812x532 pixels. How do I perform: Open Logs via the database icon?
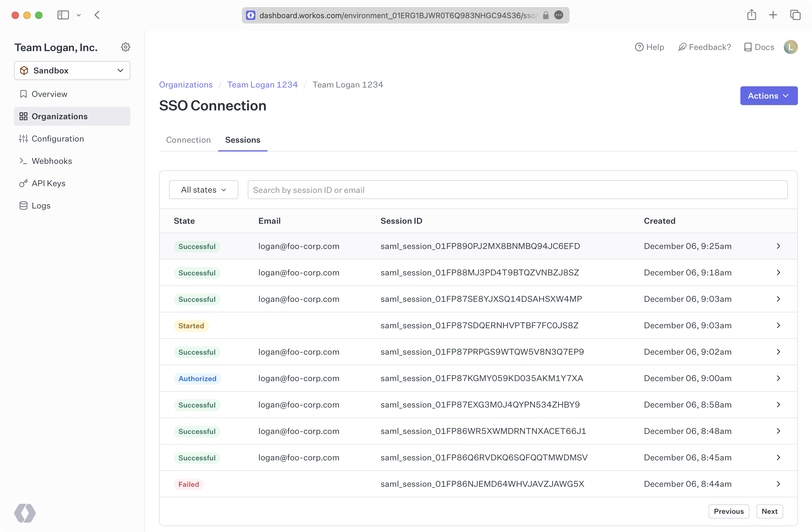point(23,205)
